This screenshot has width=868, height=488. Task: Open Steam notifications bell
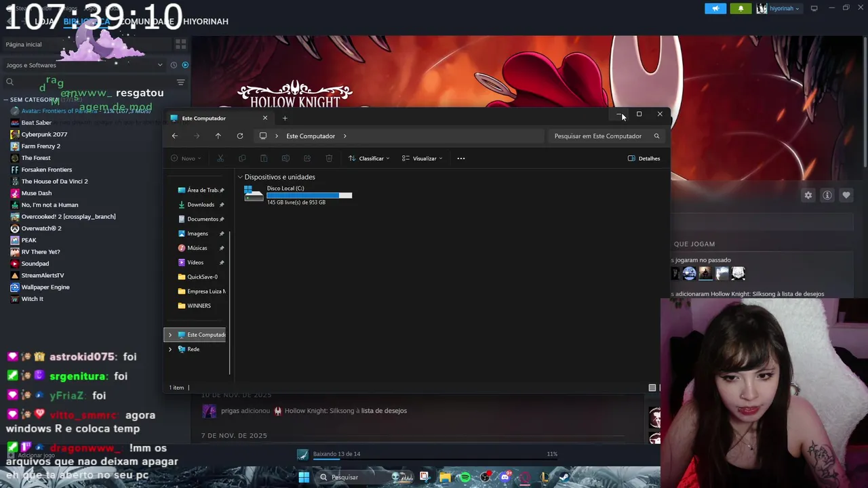pos(741,9)
